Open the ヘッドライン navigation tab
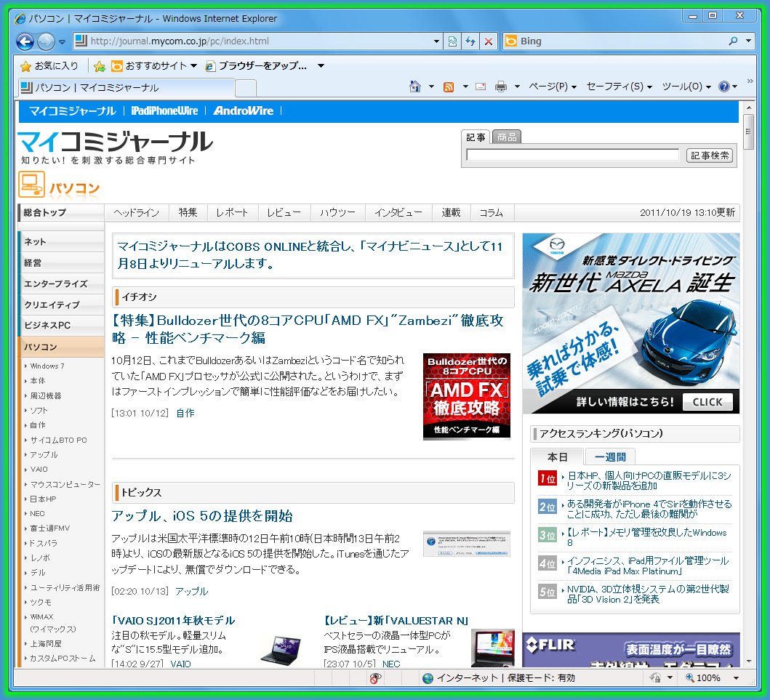The width and height of the screenshot is (770, 700). 137,212
